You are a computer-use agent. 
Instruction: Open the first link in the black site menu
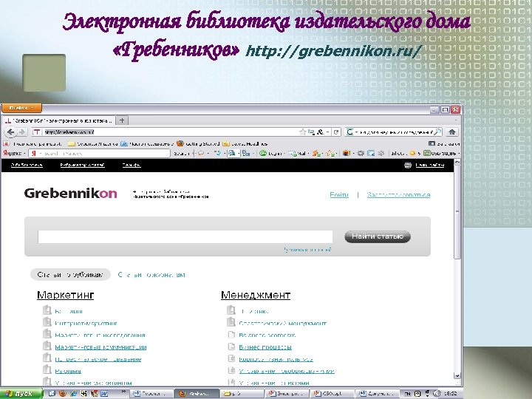[x=27, y=166]
